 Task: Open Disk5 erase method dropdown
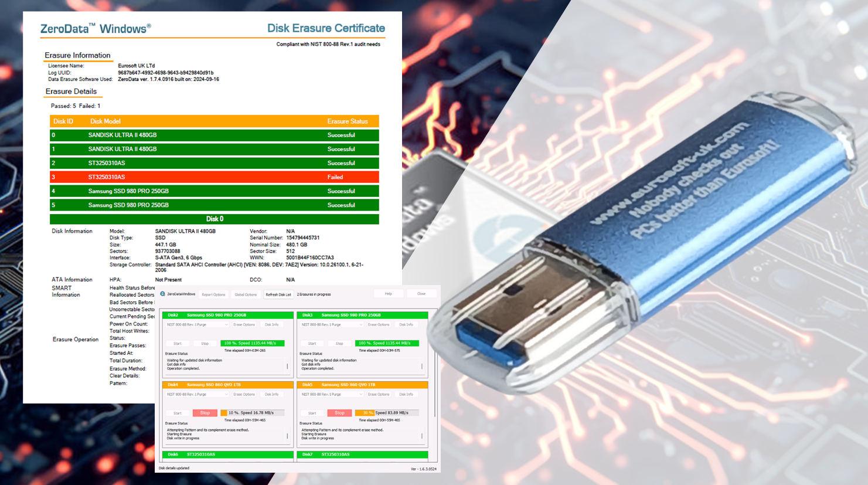(x=332, y=394)
